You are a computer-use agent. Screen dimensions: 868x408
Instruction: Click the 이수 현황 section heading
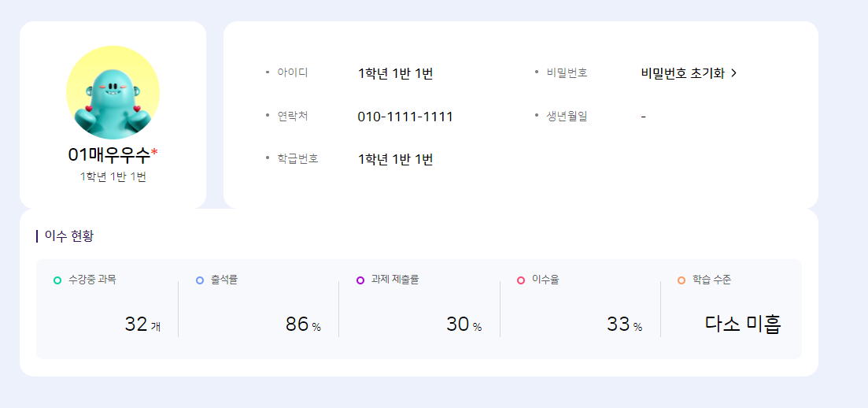click(69, 236)
